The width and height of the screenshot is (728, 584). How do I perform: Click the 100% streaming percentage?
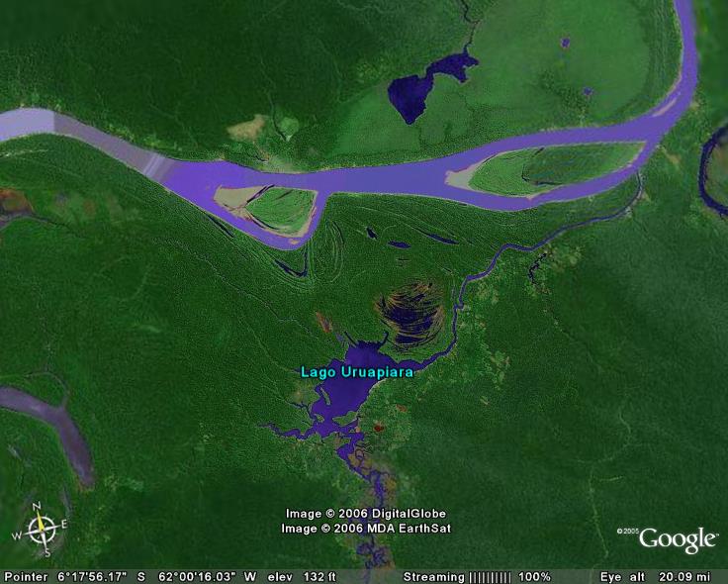click(534, 577)
